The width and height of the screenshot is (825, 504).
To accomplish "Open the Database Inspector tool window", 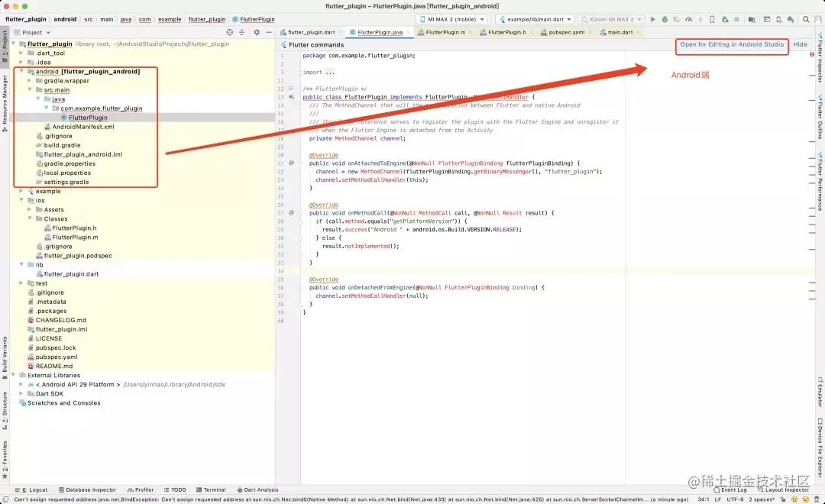I will tap(87, 489).
